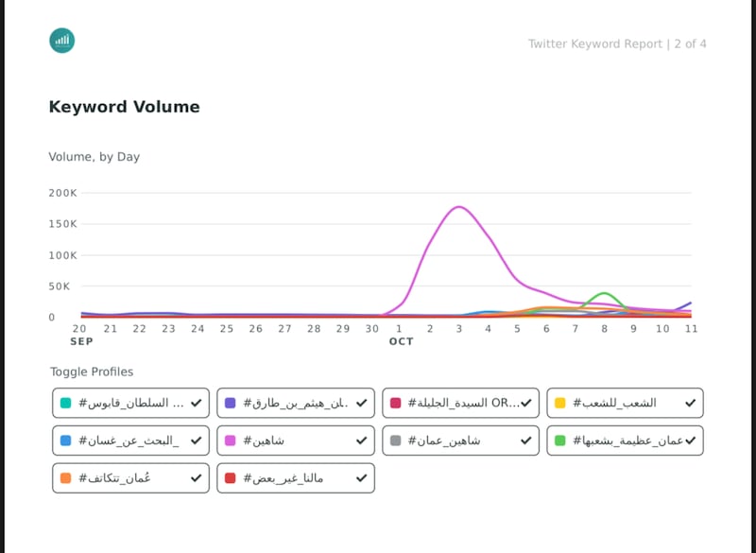Click the pink swatch for #شاهين
The image size is (756, 553).
click(230, 441)
